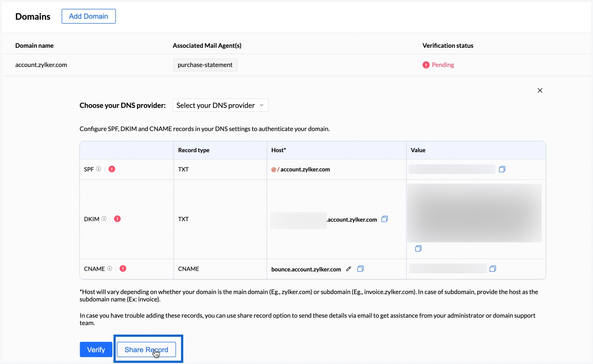Image resolution: width=593 pixels, height=364 pixels.
Task: Close the DNS configuration panel
Action: pyautogui.click(x=540, y=90)
